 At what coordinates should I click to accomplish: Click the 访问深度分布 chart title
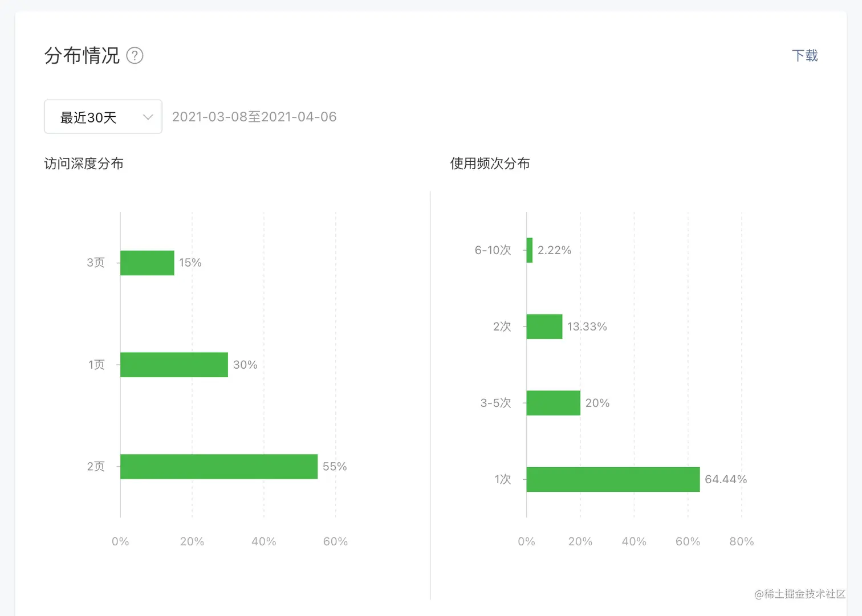84,164
